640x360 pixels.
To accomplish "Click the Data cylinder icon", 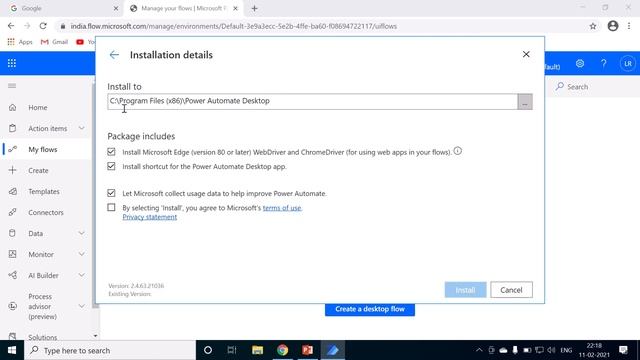I will (13, 233).
